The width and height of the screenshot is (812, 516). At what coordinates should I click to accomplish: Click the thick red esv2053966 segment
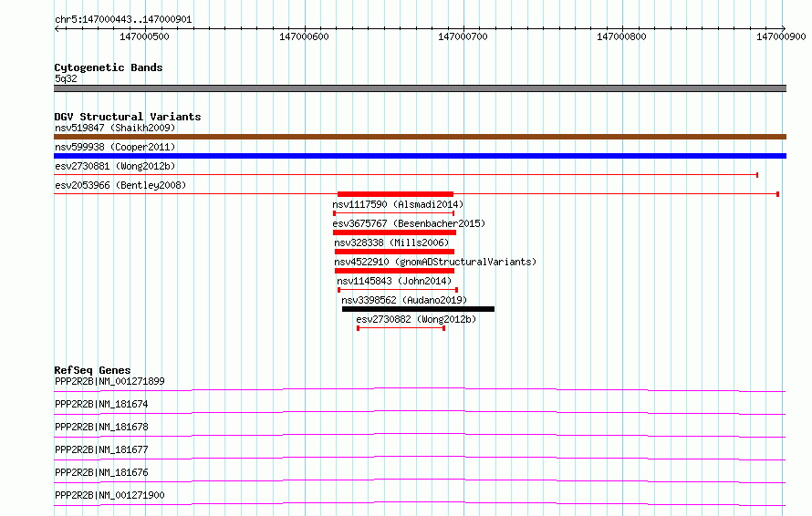tap(395, 194)
